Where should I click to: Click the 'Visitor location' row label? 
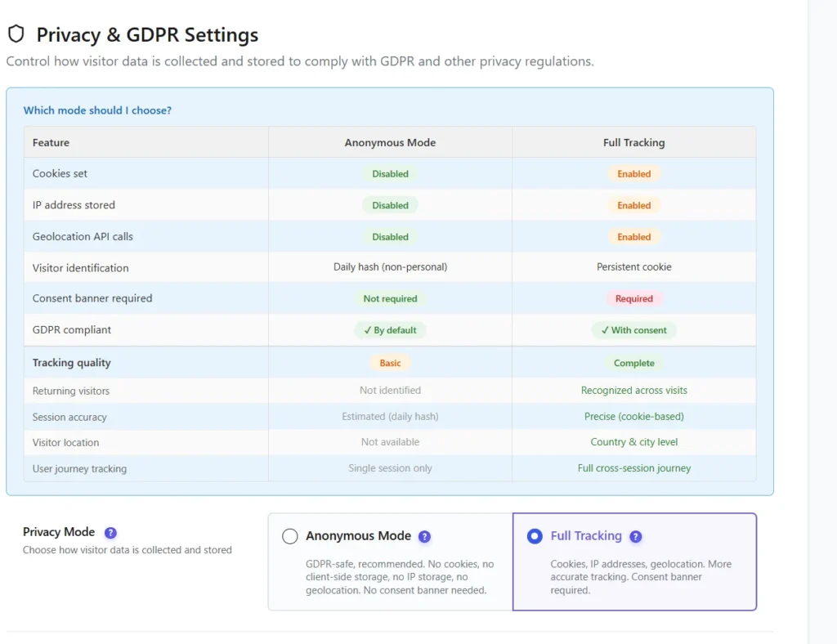tap(65, 443)
